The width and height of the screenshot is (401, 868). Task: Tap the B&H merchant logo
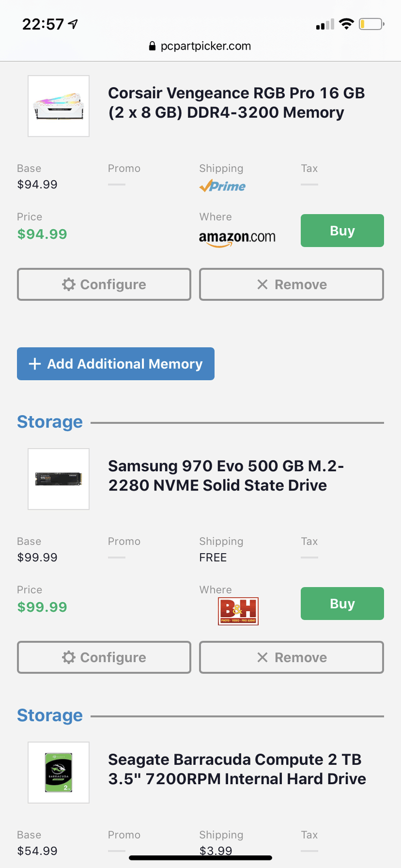(x=238, y=611)
